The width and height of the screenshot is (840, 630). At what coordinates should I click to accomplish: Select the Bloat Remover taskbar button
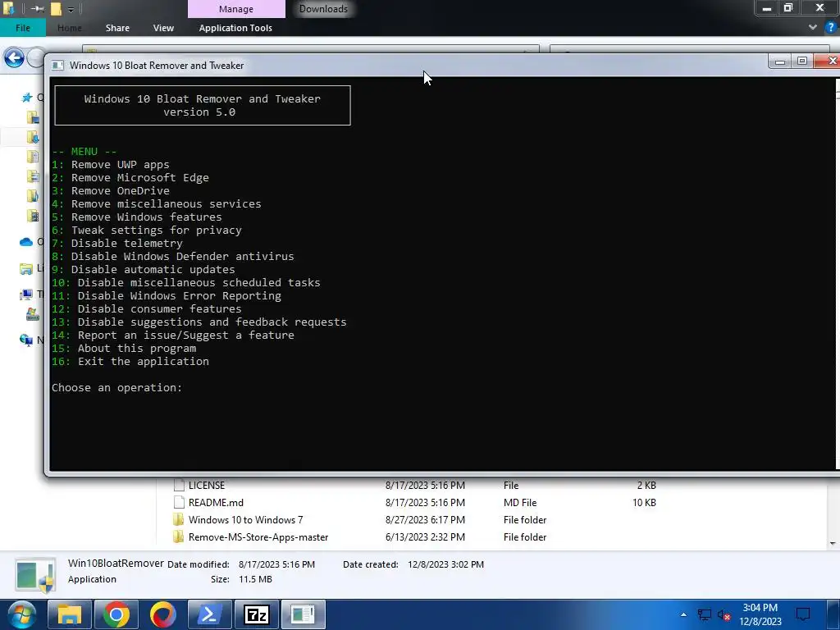point(304,614)
